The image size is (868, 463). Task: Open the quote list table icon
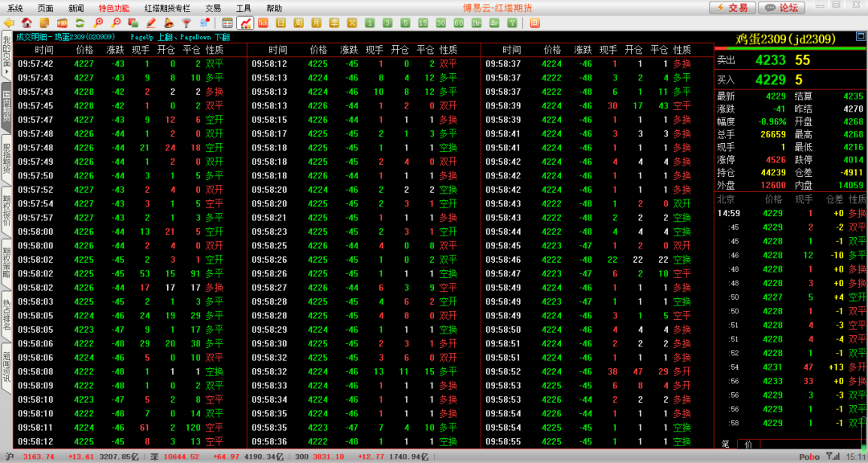(x=227, y=23)
